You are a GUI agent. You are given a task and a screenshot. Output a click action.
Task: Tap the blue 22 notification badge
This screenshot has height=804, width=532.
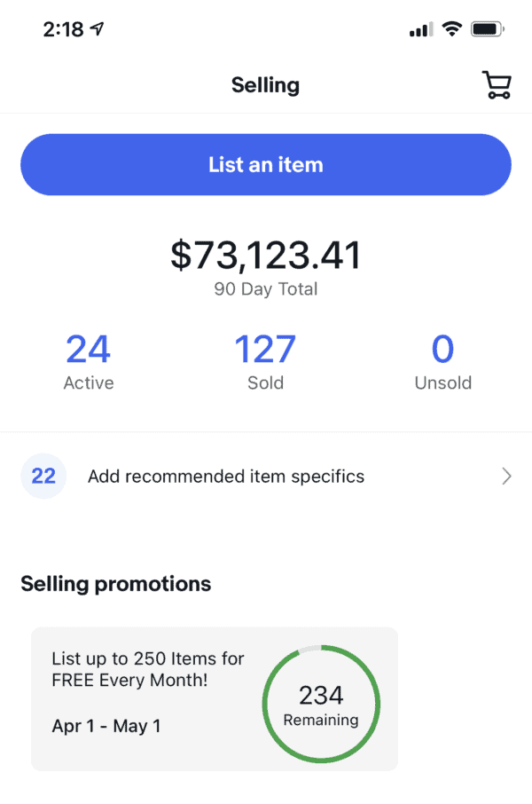(x=43, y=477)
